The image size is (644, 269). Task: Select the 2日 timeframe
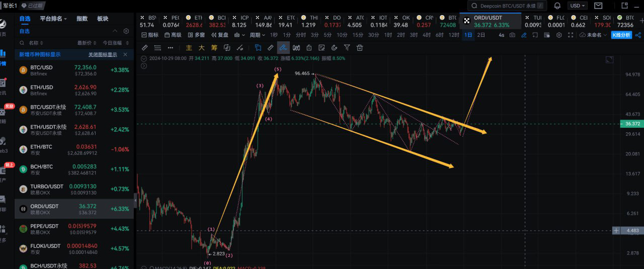click(481, 35)
